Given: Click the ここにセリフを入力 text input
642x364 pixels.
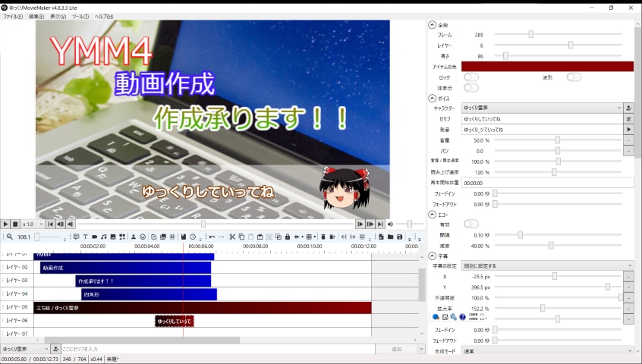Looking at the screenshot, I should coord(219,349).
